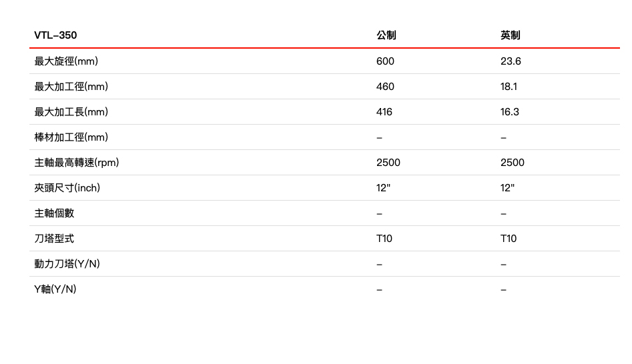Select the 棒材加工徑(mm) row label
This screenshot has height=364, width=632.
point(71,137)
